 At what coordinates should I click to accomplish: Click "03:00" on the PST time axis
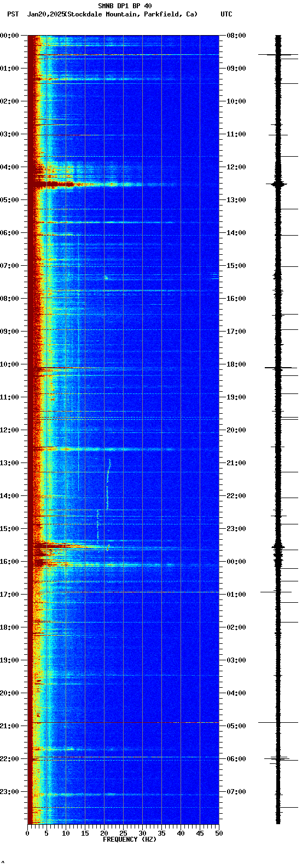tap(9, 134)
